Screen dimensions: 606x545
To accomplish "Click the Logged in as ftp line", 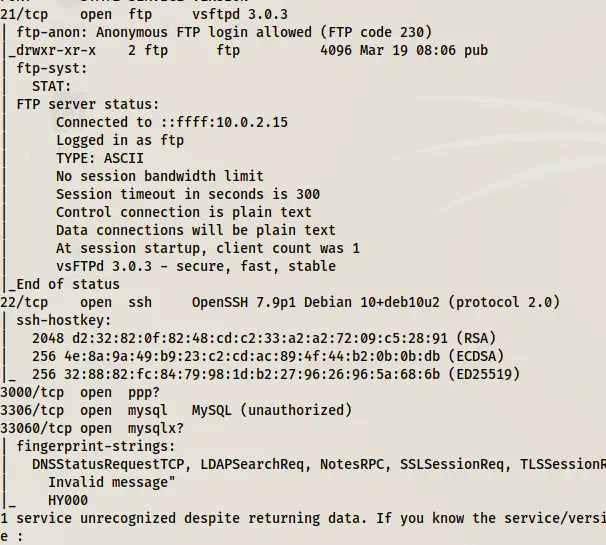I will tap(119, 140).
